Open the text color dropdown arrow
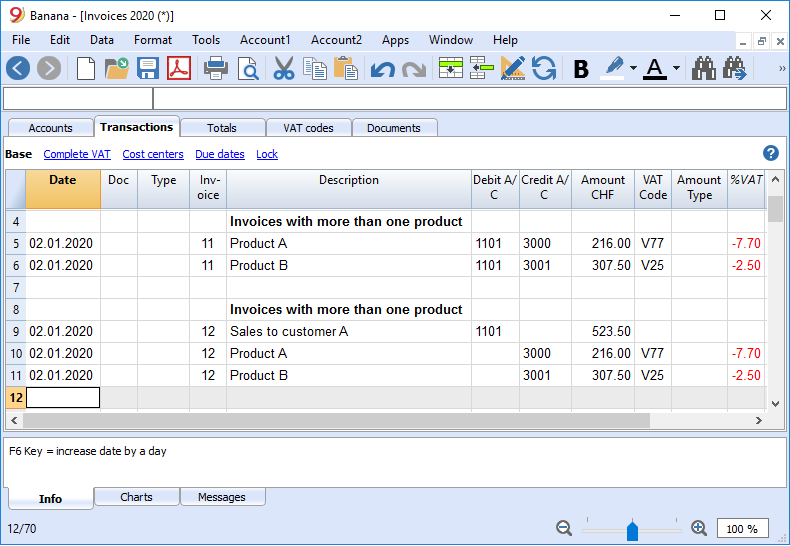 [x=676, y=68]
